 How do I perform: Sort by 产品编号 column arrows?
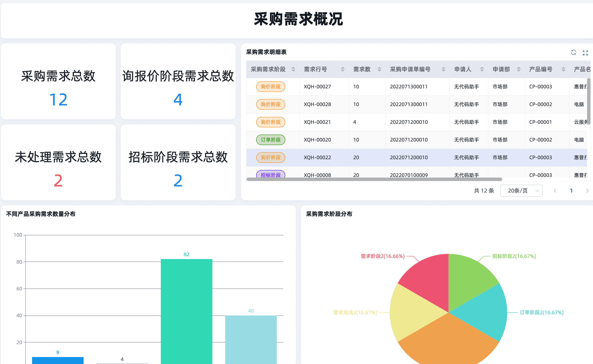(x=563, y=69)
